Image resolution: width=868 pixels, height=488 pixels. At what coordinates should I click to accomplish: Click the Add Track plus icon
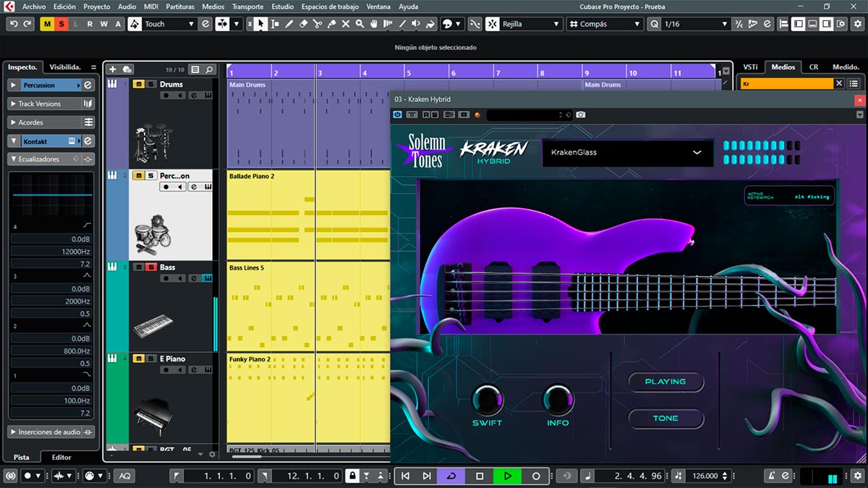(x=112, y=69)
